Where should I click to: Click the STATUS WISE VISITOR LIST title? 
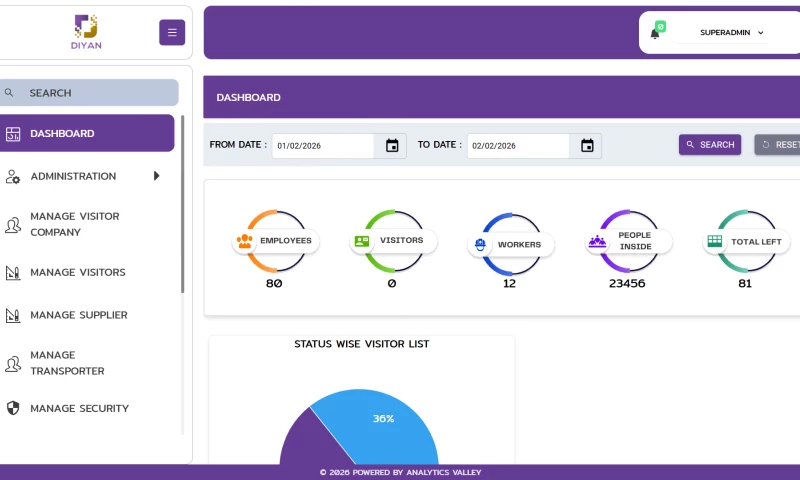(361, 344)
